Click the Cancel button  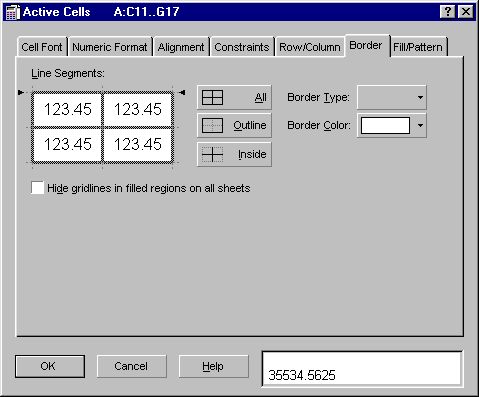pyautogui.click(x=131, y=366)
